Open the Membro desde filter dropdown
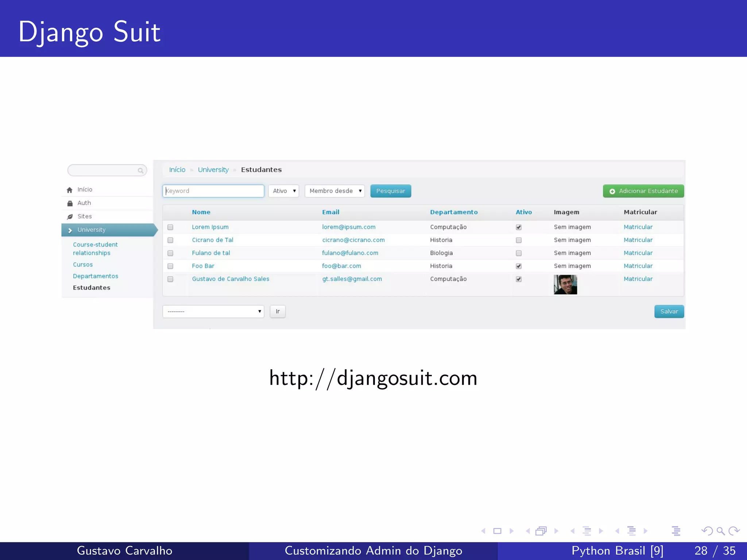Screen dimensions: 747x560 coord(335,191)
